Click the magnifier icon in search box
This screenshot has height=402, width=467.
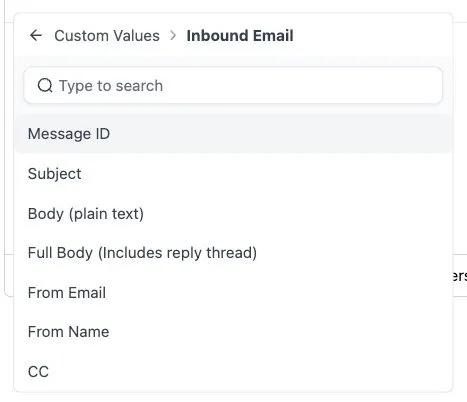pos(45,86)
